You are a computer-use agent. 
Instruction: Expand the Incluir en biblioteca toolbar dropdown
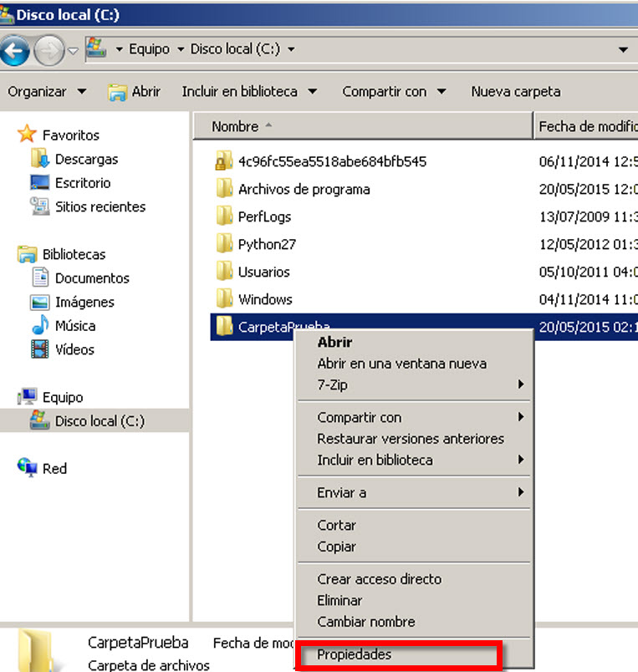pyautogui.click(x=249, y=92)
